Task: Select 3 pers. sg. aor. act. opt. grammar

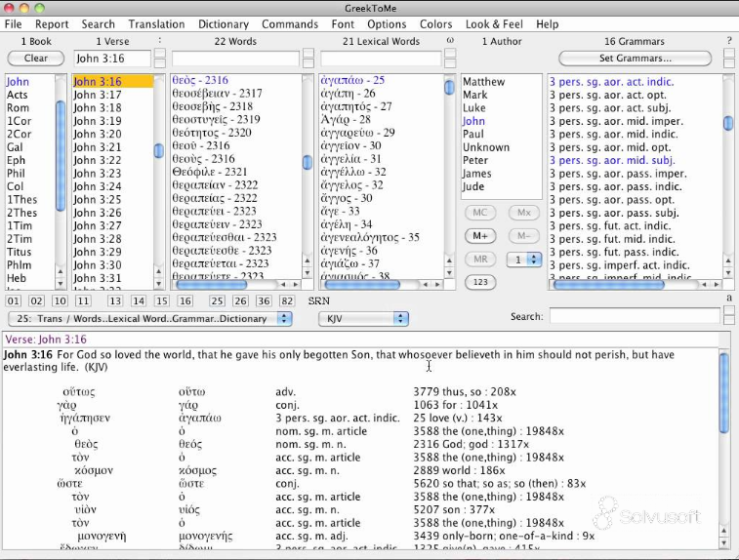Action: coord(608,95)
